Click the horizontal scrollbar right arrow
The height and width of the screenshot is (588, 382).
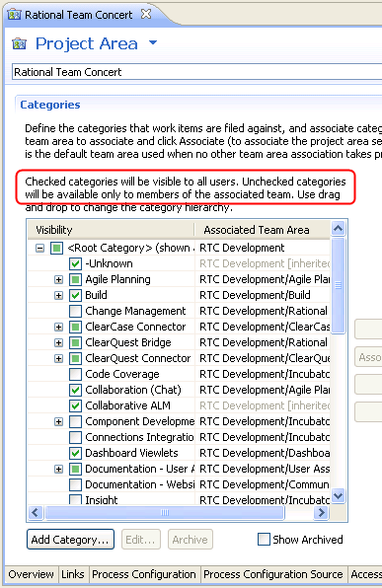click(322, 512)
